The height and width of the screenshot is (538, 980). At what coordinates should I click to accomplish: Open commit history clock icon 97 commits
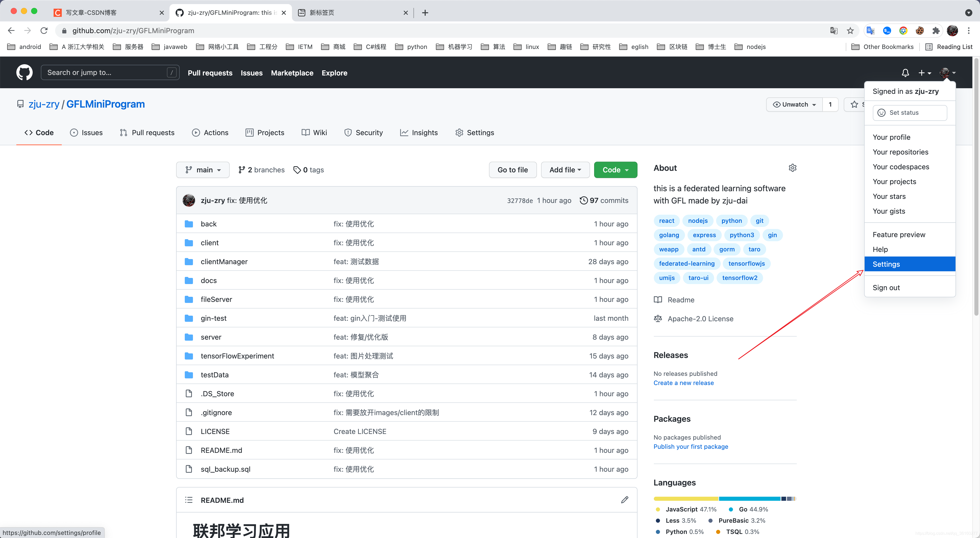pyautogui.click(x=604, y=200)
